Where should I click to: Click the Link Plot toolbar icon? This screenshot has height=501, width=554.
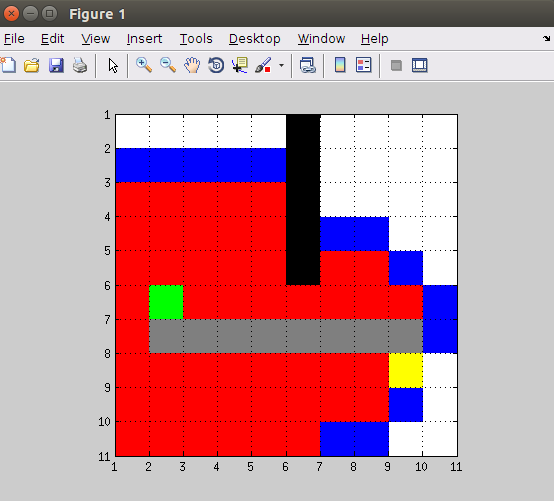click(x=307, y=65)
